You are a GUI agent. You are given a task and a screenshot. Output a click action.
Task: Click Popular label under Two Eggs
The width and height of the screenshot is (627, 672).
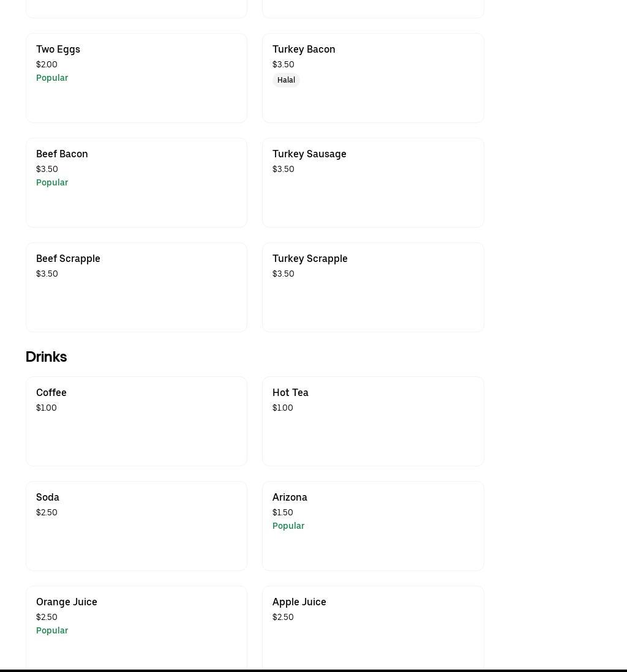click(x=52, y=78)
